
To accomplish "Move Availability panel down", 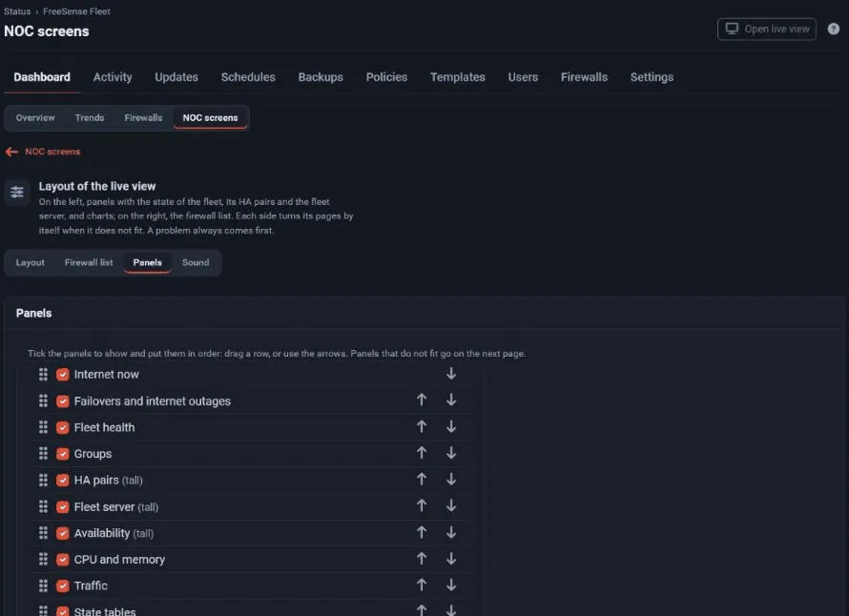I will pos(451,532).
